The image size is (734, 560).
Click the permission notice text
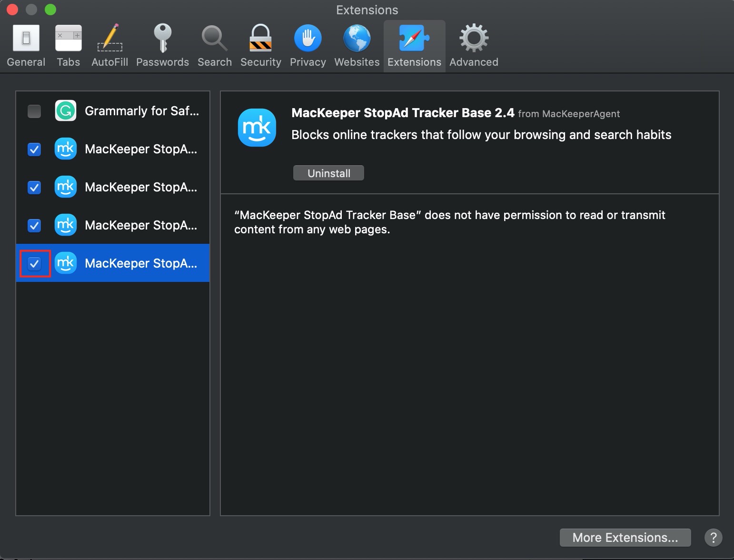tap(449, 222)
